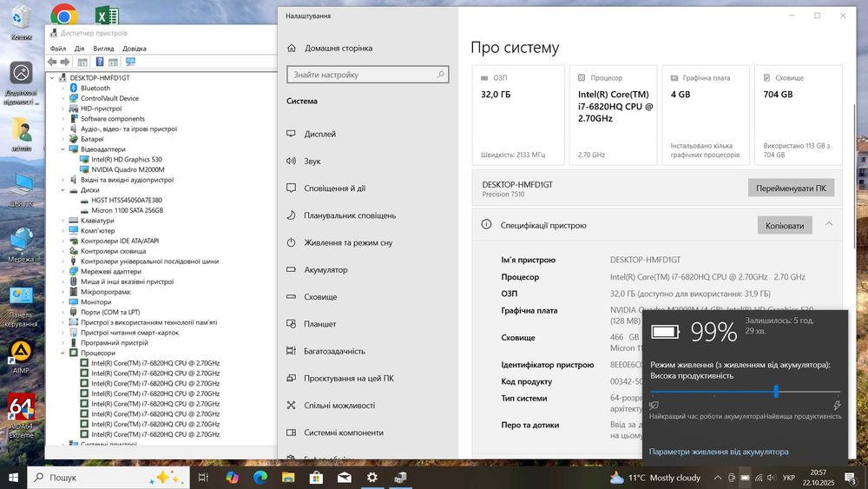This screenshot has height=489, width=868.
Task: Open AIMP desktop icon
Action: 21,357
